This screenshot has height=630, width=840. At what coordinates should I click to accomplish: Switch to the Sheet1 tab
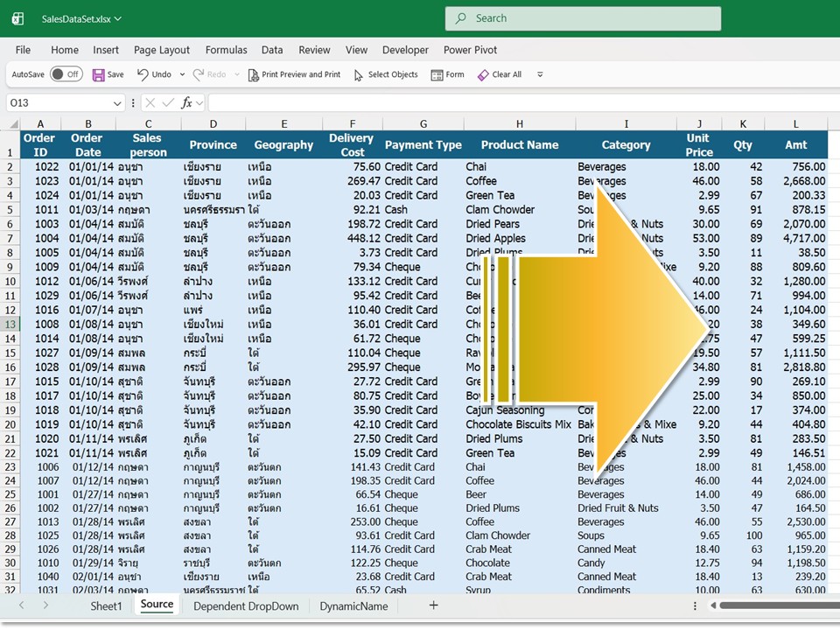point(106,605)
